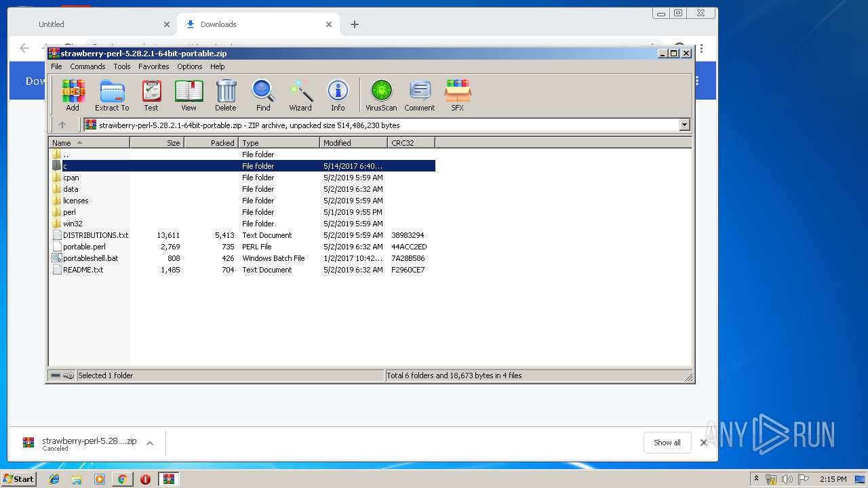This screenshot has width=868, height=488.
Task: Click the Add toolbar icon
Action: point(73,95)
